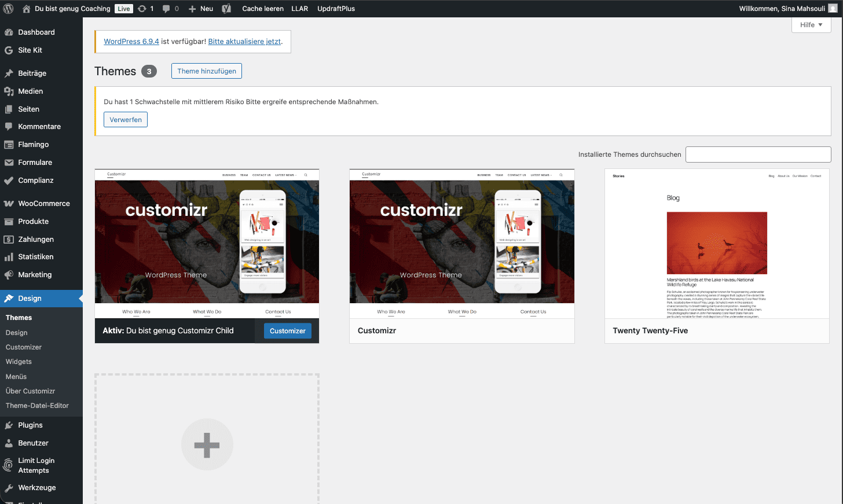Select the Customizr theme thumbnail
This screenshot has height=504, width=843.
pyautogui.click(x=462, y=244)
